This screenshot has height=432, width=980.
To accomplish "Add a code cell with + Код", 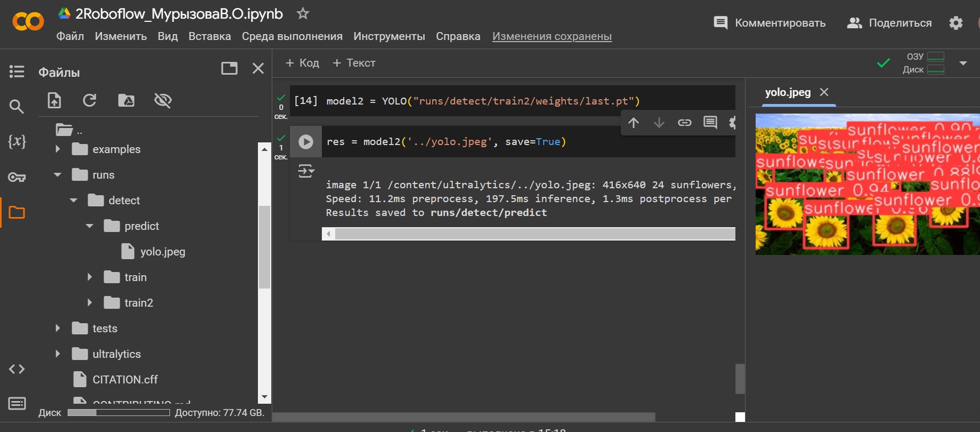I will pos(302,63).
